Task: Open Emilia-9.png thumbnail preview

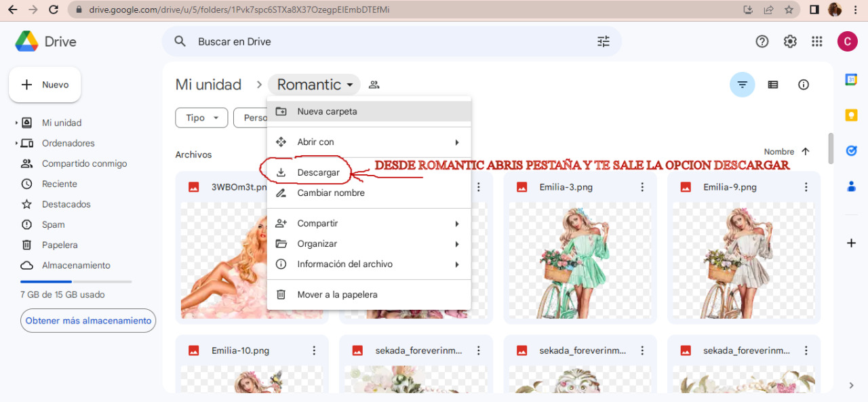Action: click(743, 261)
